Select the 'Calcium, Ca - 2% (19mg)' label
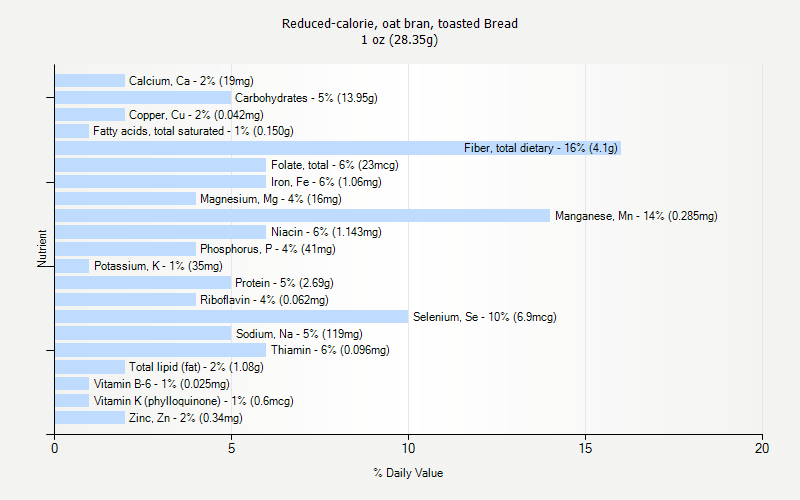 point(191,81)
